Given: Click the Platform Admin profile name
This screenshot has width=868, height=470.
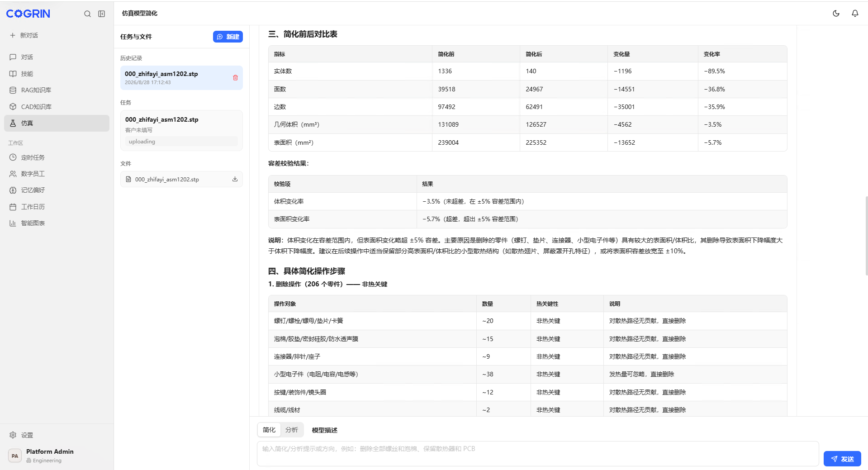Looking at the screenshot, I should coord(50,451).
